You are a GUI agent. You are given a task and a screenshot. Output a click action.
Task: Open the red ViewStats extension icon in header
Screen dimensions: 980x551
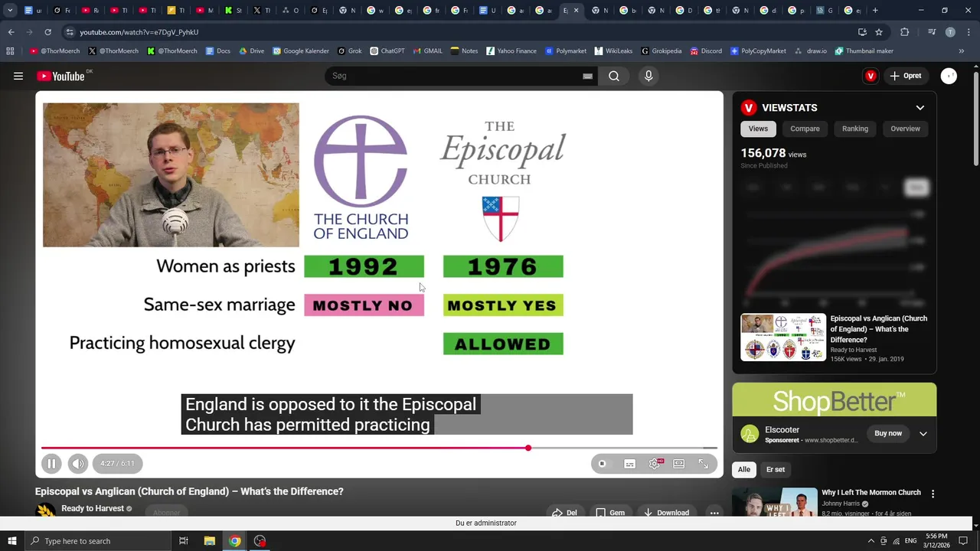[x=871, y=76]
